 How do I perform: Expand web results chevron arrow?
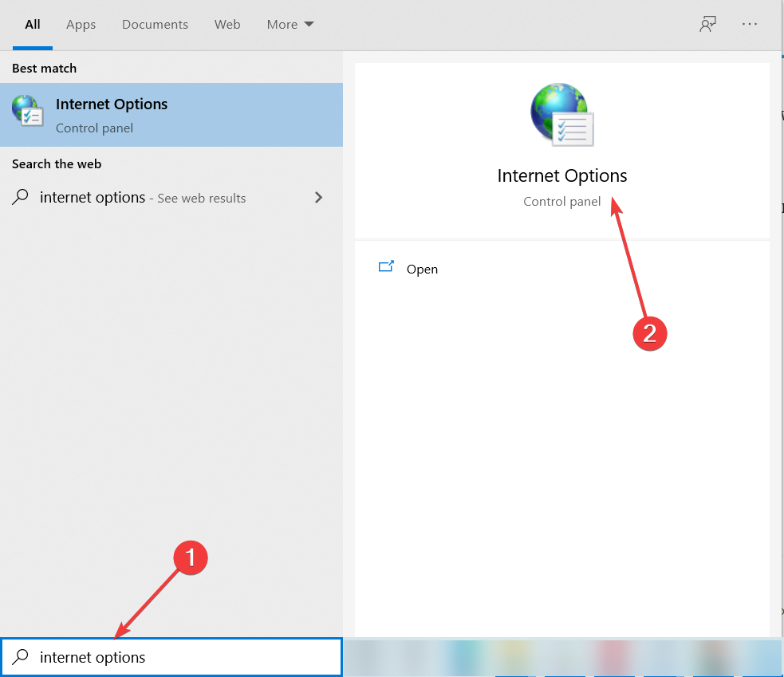coord(318,198)
